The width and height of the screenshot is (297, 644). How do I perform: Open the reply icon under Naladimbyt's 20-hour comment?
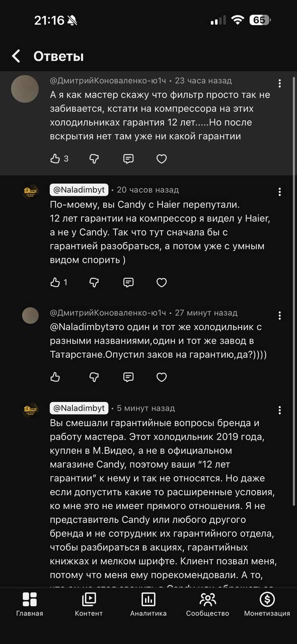point(128,283)
